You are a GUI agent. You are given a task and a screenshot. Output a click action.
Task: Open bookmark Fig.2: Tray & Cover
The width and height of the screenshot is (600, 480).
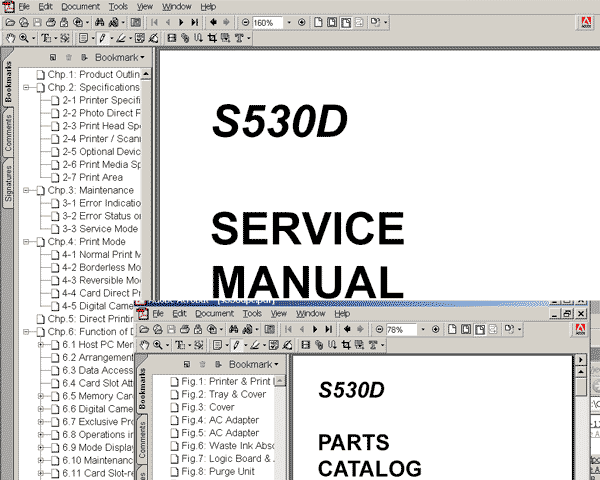(x=218, y=394)
